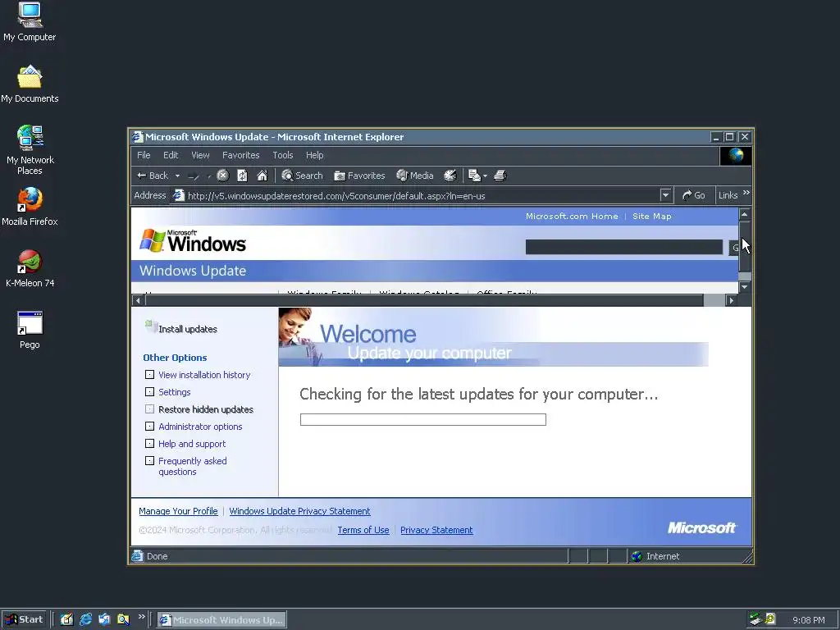
Task: Expand the address bar dropdown arrow
Action: [666, 195]
